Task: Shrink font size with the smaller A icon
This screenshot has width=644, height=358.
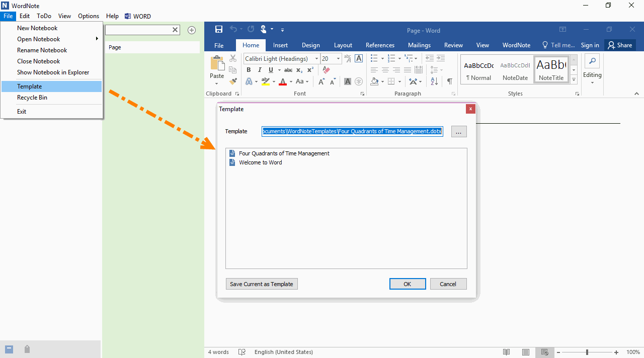Action: [x=333, y=81]
